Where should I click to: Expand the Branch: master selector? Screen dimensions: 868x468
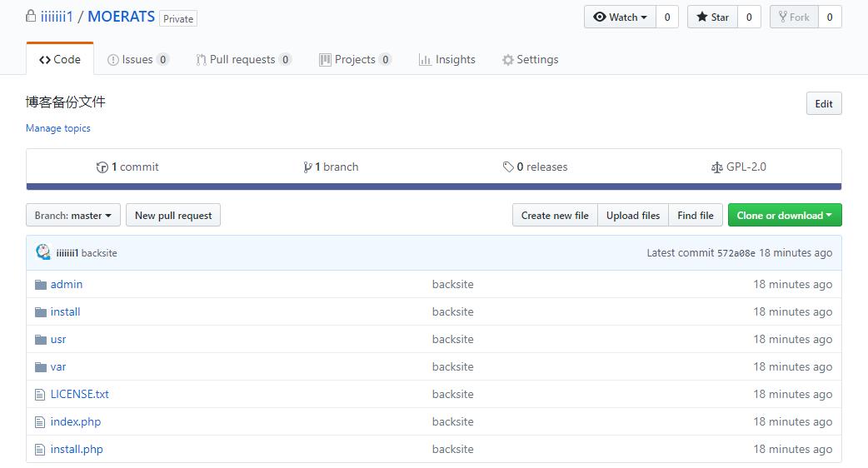73,215
